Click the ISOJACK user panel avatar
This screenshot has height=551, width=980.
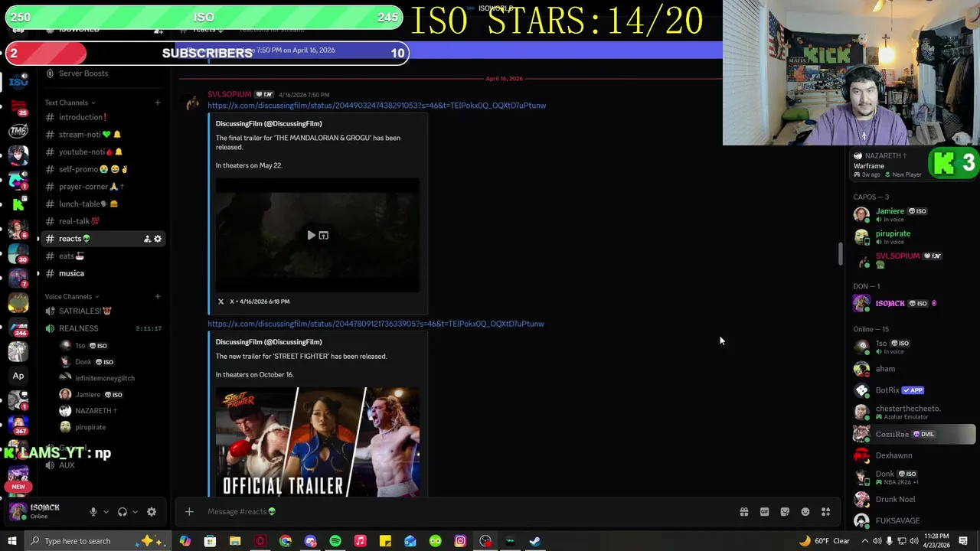(18, 511)
